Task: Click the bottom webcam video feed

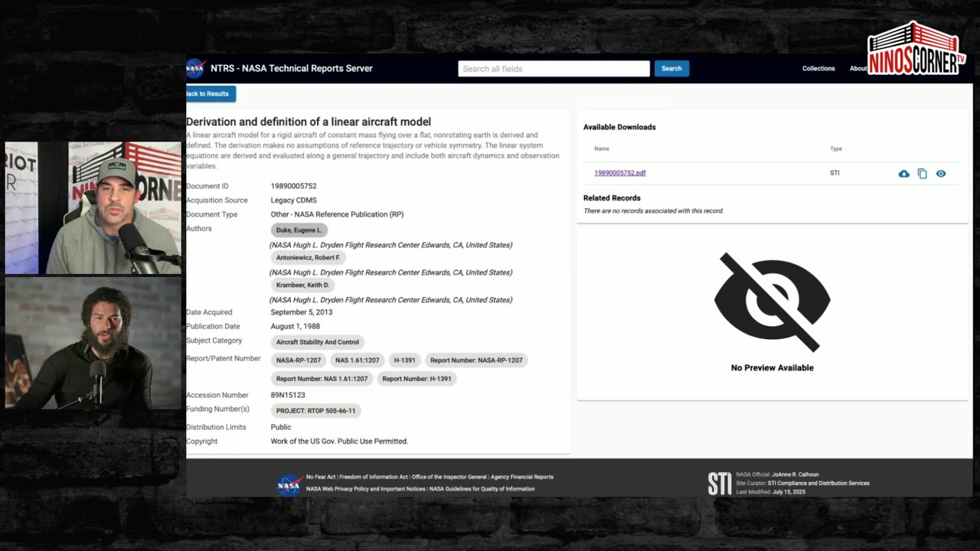Action: point(93,343)
